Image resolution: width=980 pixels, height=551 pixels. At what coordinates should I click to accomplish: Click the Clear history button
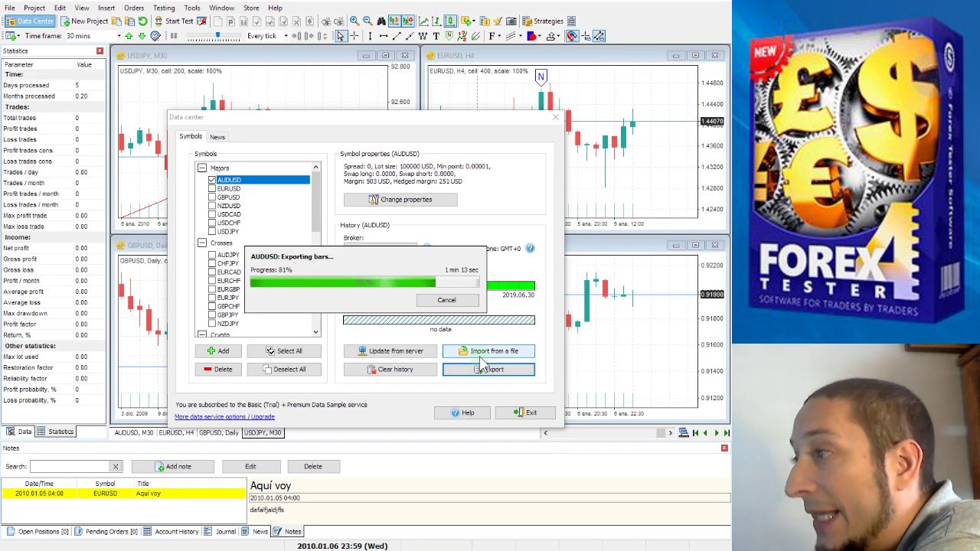pyautogui.click(x=390, y=370)
